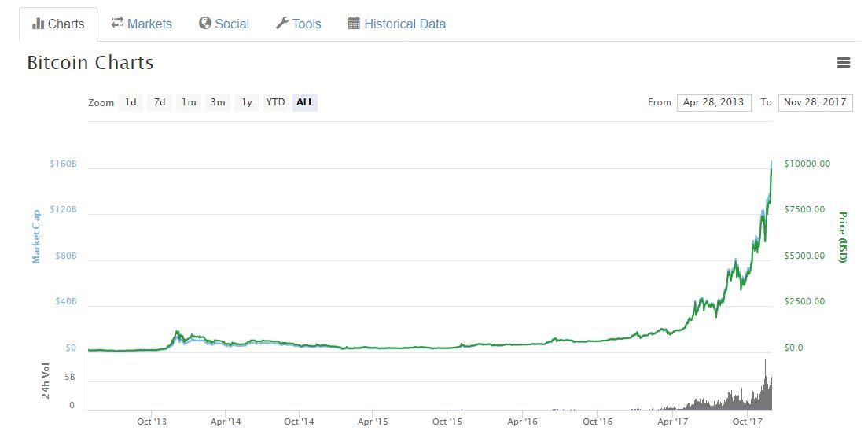The width and height of the screenshot is (868, 431).
Task: Click the 5B volume axis label
Action: tap(69, 378)
